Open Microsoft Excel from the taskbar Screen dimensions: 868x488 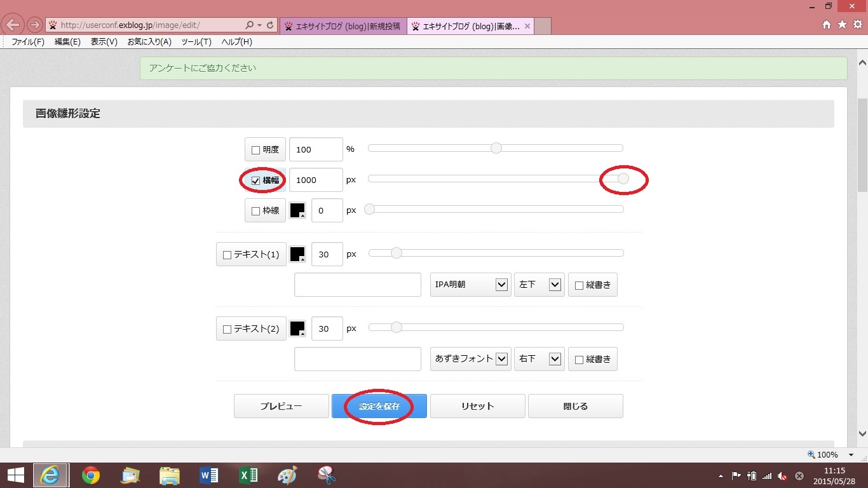pos(248,475)
